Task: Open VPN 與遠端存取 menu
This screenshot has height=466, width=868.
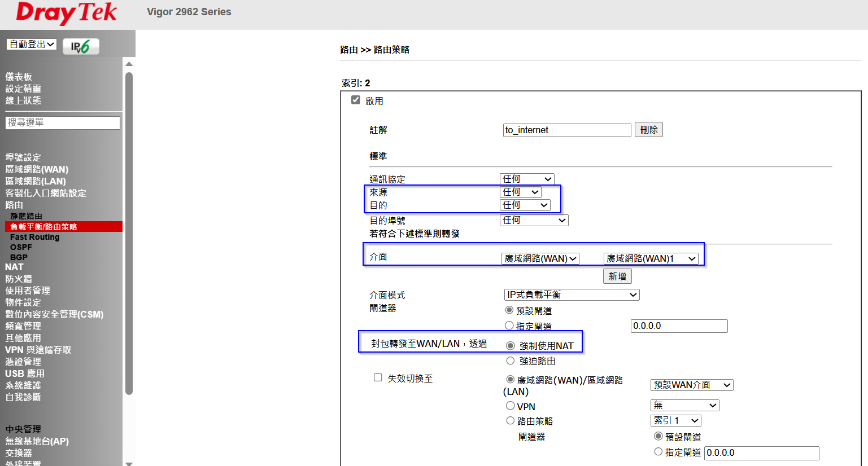Action: pos(38,350)
